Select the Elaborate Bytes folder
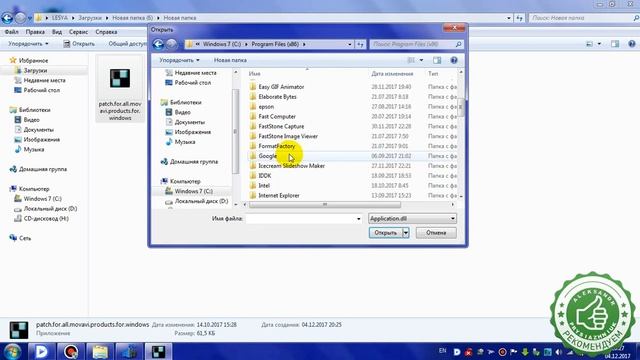This screenshot has height=360, width=640. pos(277,97)
